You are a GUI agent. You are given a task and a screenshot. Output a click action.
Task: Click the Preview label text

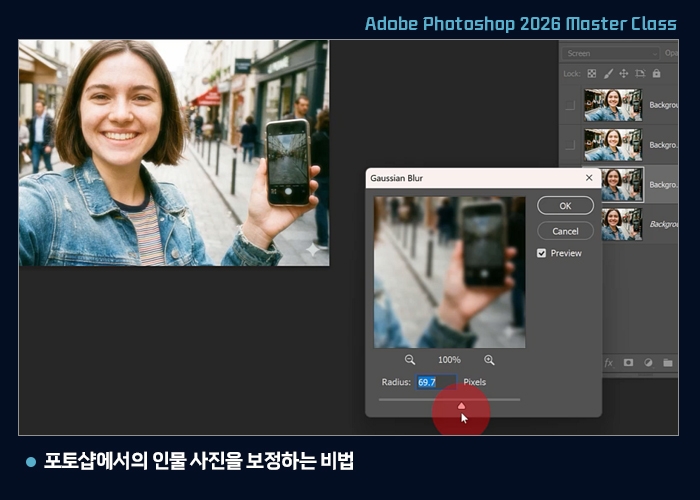click(x=566, y=253)
